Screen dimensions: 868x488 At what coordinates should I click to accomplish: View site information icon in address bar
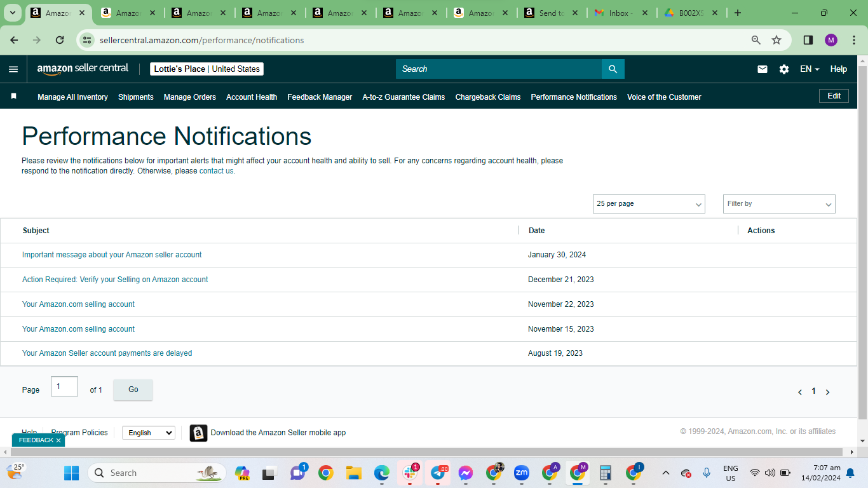click(x=88, y=40)
